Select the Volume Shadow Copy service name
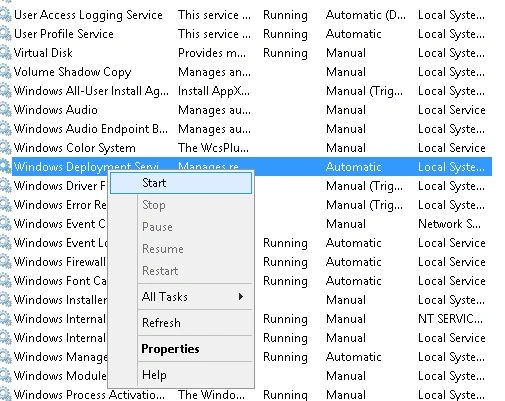Image resolution: width=505 pixels, height=401 pixels. pos(72,72)
